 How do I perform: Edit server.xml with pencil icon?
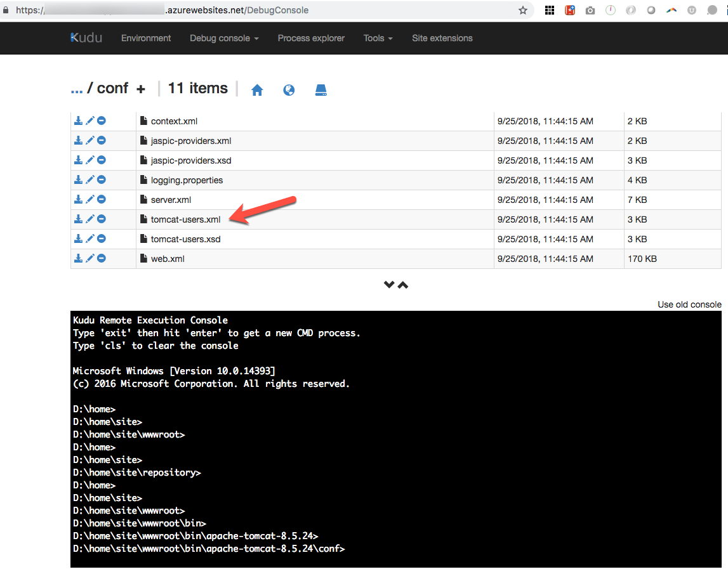(x=89, y=199)
